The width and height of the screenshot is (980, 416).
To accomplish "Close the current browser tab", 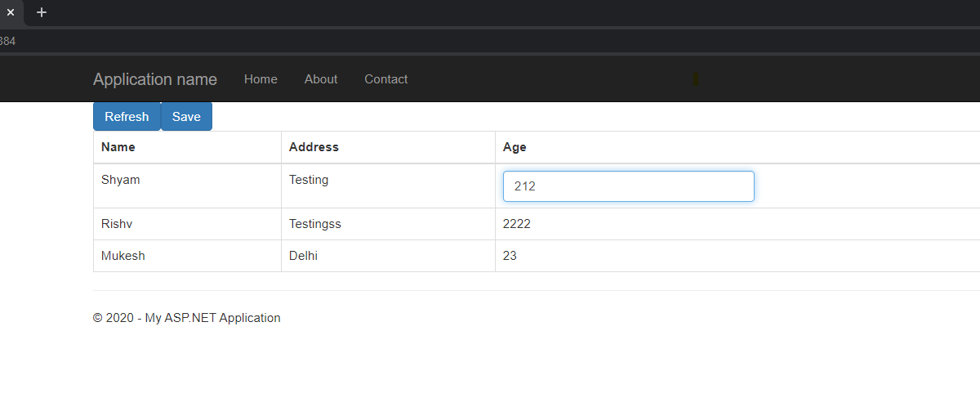I will point(11,12).
